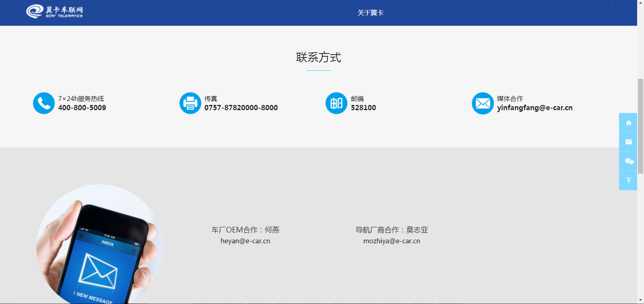Screen dimensions: 644x304
Task: Click the hotline number 400-800-5009
Action: [82, 108]
